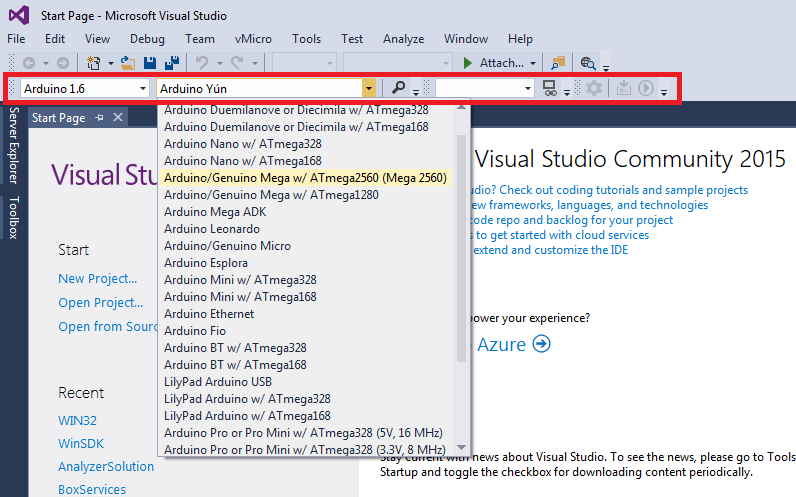
Task: Open the Toolbox side panel tab
Action: [x=13, y=217]
